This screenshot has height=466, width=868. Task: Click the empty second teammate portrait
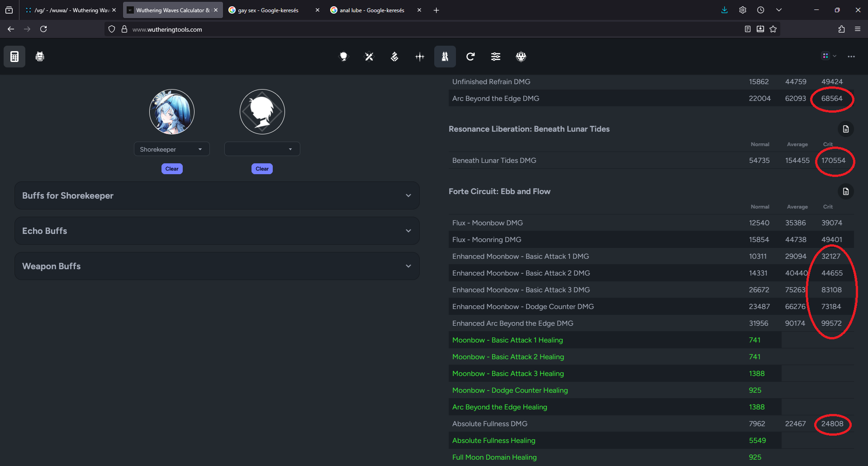262,112
